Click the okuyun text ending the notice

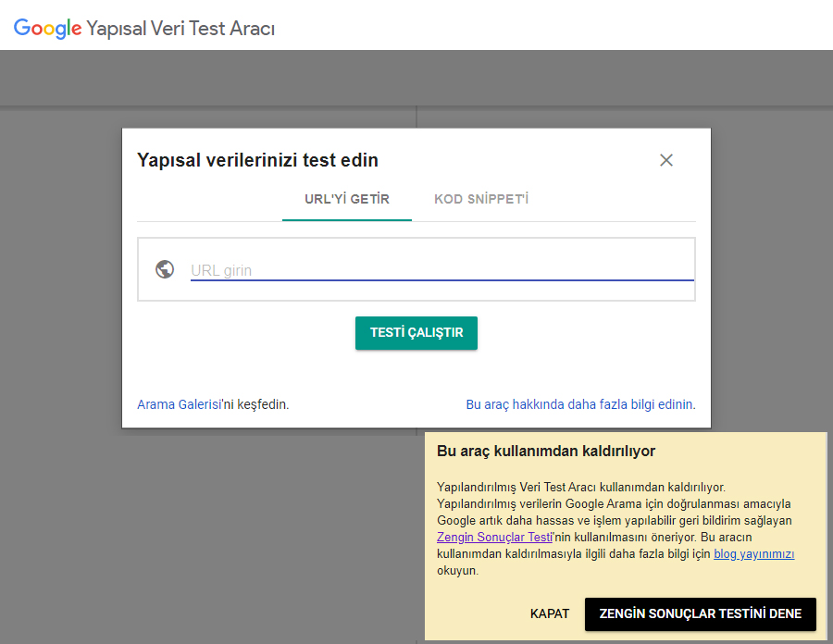tap(457, 571)
